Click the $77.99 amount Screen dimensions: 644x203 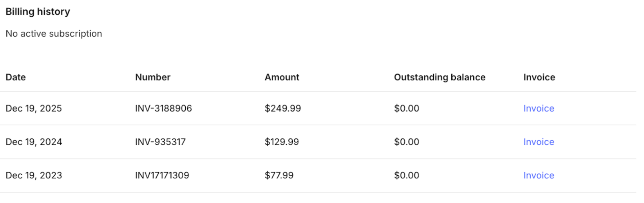coord(279,175)
